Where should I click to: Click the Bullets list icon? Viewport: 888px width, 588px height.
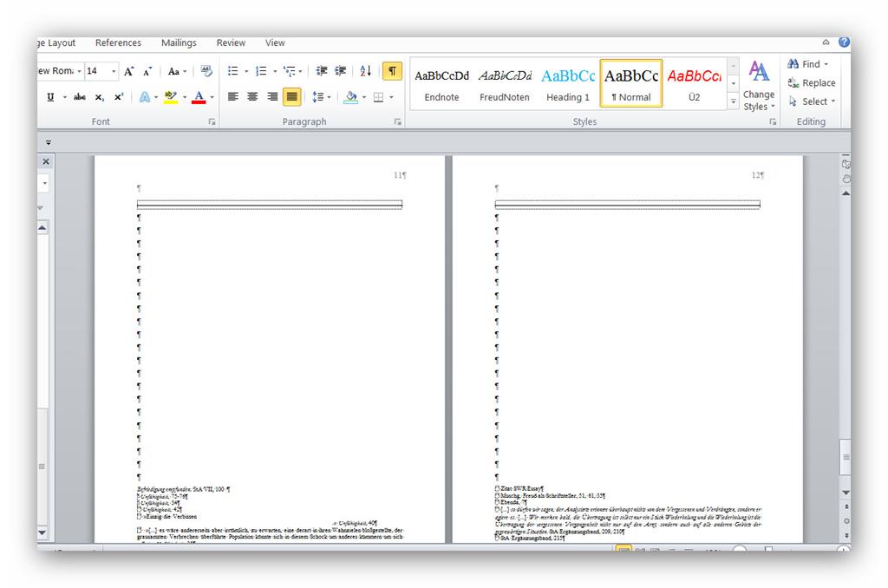point(232,71)
